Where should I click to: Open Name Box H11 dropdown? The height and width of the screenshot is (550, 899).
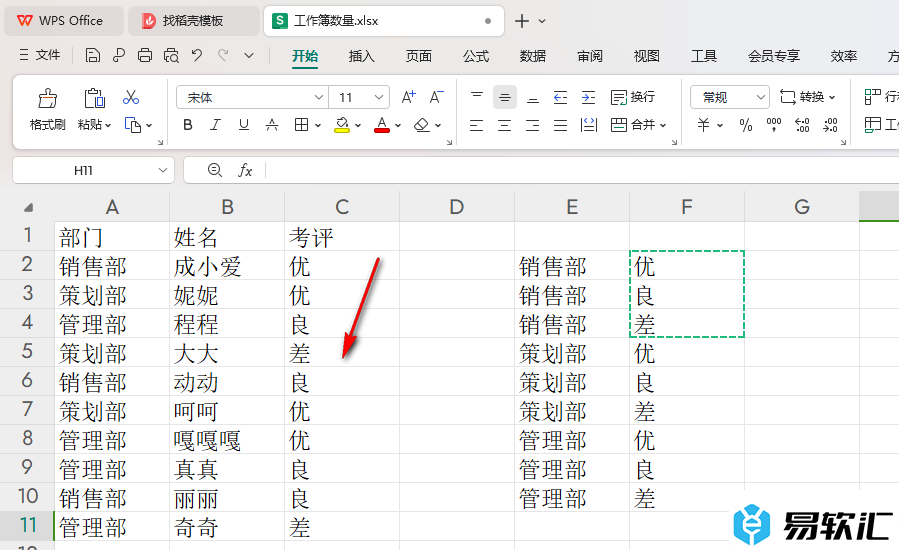pos(163,170)
